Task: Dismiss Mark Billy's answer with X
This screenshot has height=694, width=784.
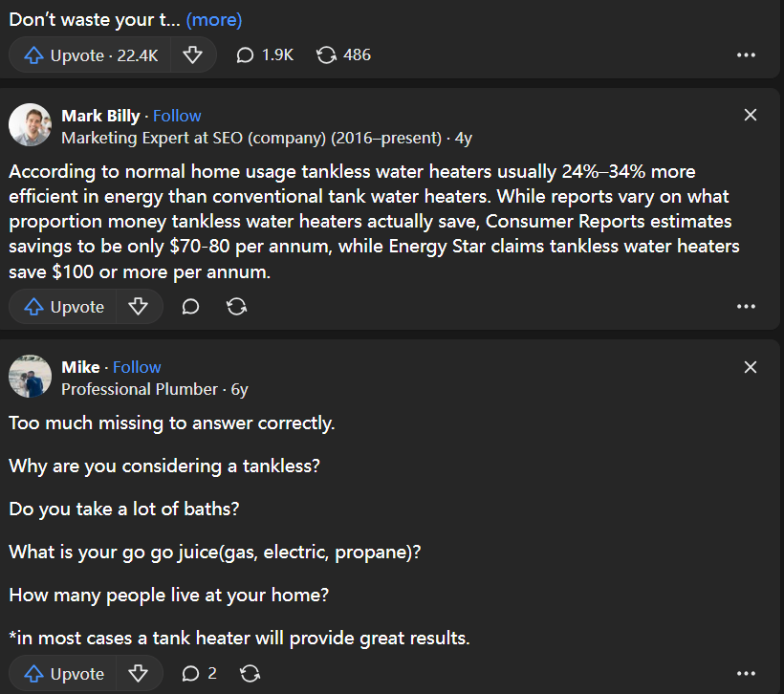Action: (751, 116)
